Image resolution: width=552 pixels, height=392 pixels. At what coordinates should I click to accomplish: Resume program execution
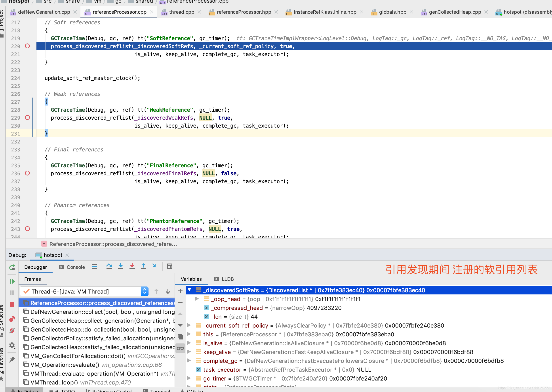(x=12, y=281)
